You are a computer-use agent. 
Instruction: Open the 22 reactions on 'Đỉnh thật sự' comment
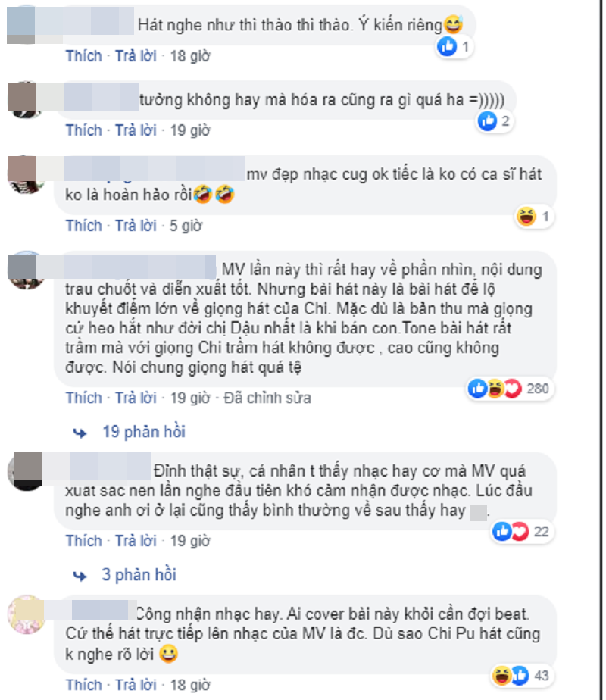tap(522, 531)
